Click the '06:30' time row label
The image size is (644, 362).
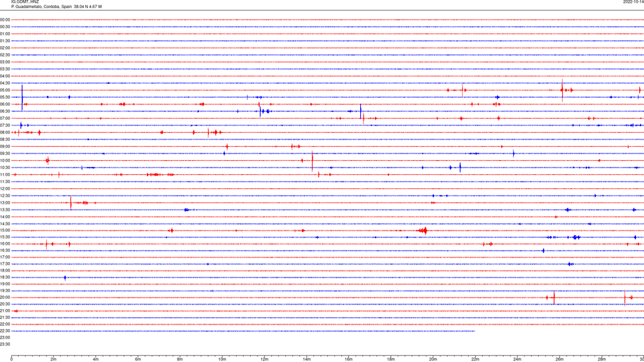tap(5, 111)
